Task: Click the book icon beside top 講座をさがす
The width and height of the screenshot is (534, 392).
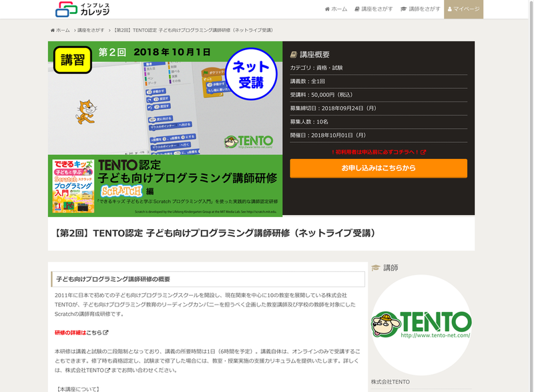Action: click(x=357, y=9)
